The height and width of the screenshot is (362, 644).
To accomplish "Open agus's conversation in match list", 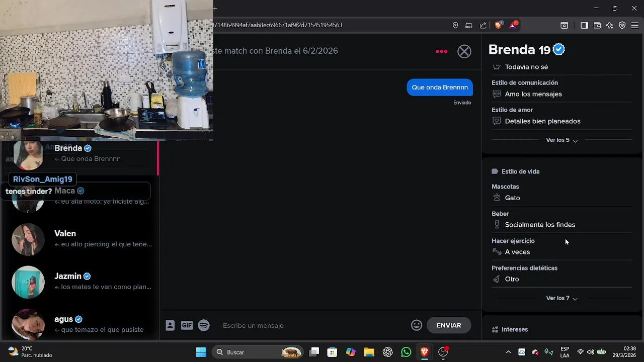I will [x=80, y=324].
